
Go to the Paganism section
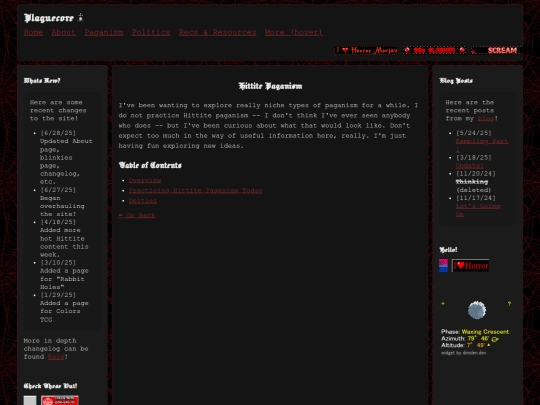[x=104, y=32]
